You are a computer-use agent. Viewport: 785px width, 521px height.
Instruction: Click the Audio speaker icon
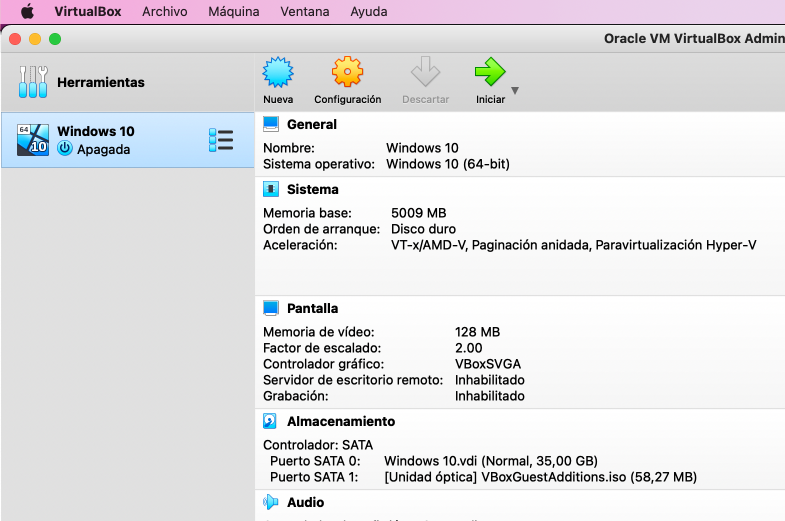tap(271, 502)
